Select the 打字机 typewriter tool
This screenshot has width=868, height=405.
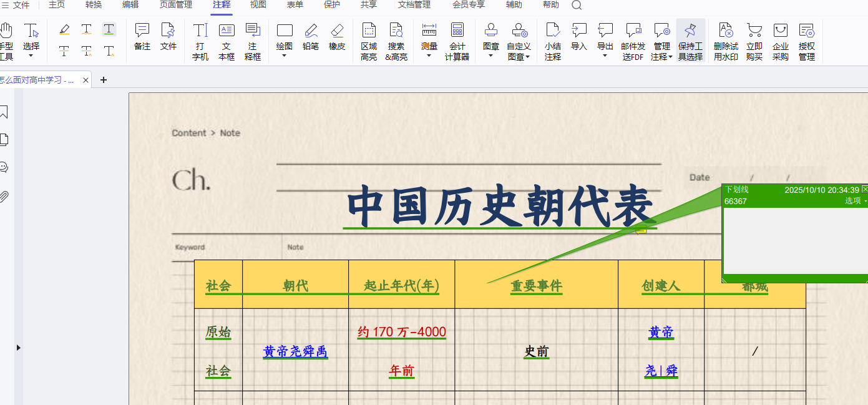pos(200,41)
